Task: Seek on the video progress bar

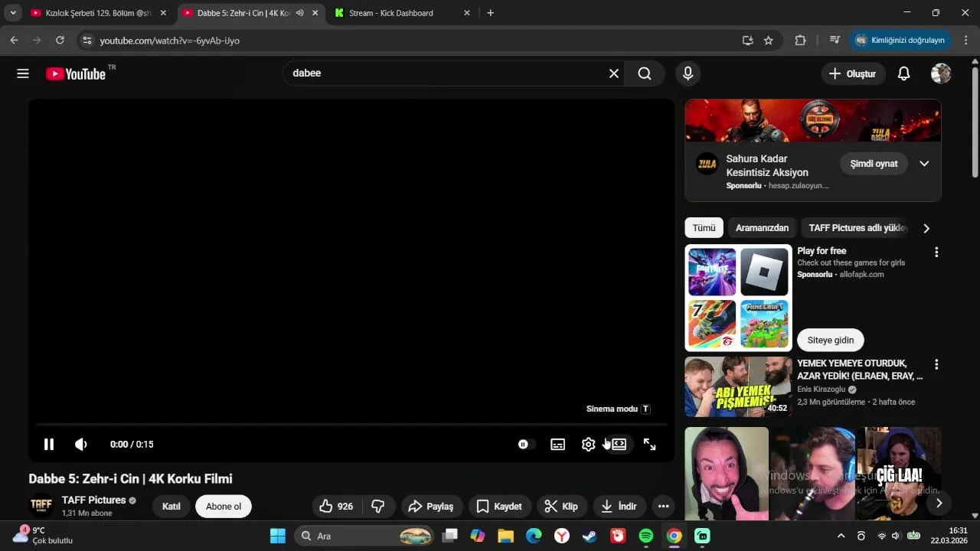Action: 351,424
